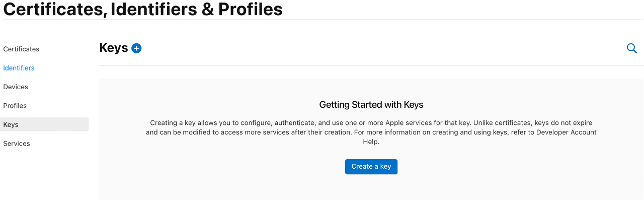Go to Identifiers in the sidebar
644x203 pixels.
[x=19, y=68]
